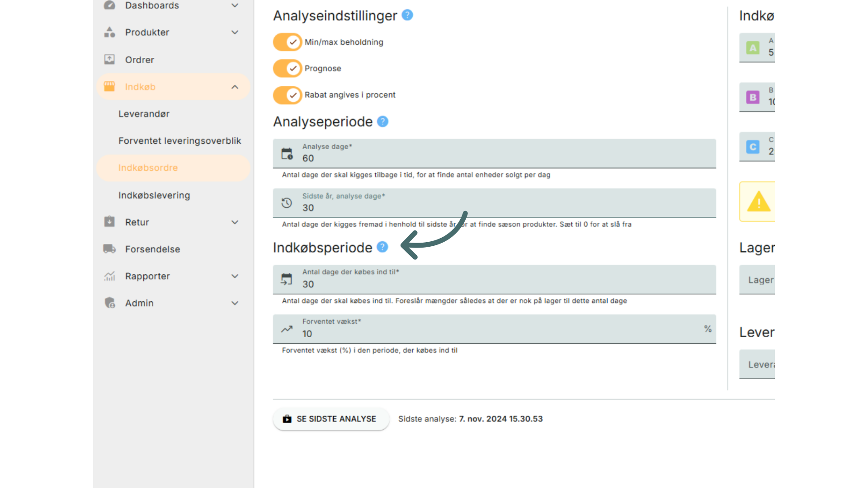Toggle Rabat angives i procent switch
This screenshot has width=868, height=488.
pyautogui.click(x=288, y=95)
